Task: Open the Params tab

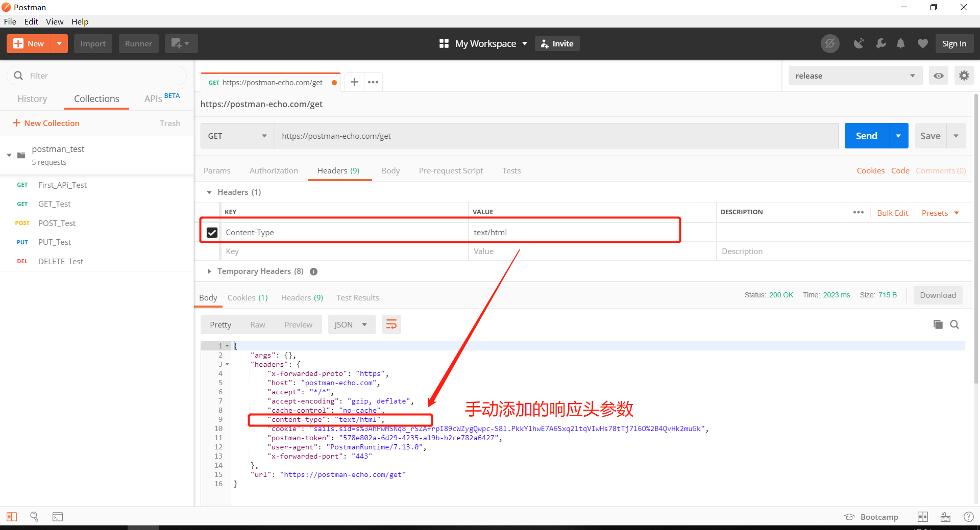Action: point(217,170)
